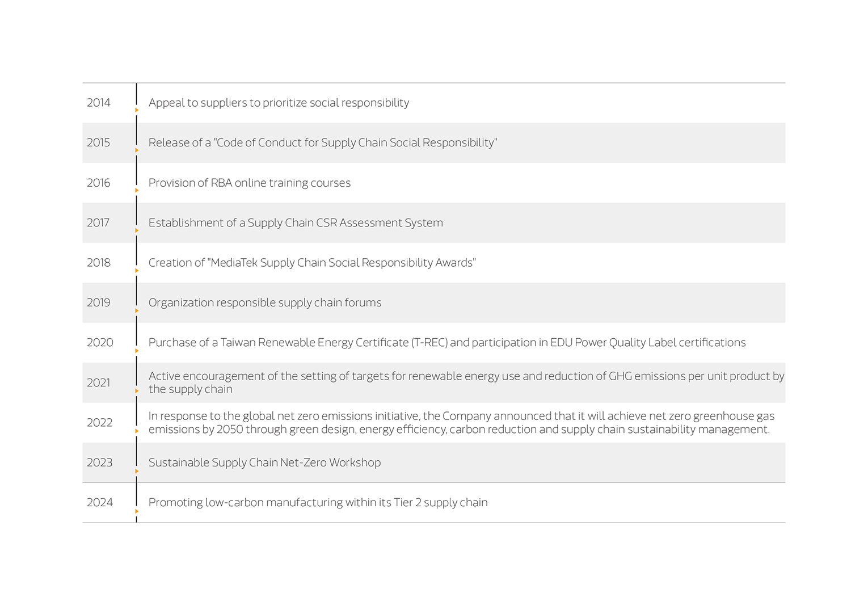Select the orange triangle marker for 2019
Screen dimensions: 868x614
pyautogui.click(x=137, y=310)
